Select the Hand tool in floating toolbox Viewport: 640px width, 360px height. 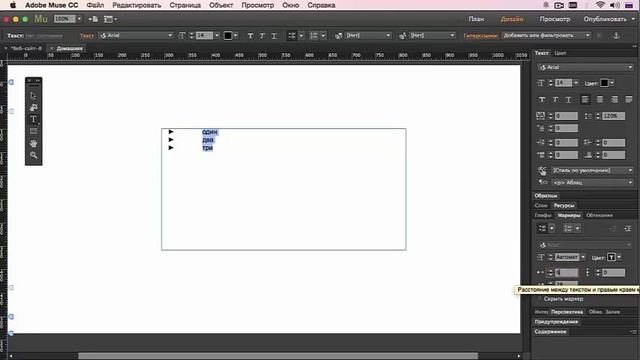point(33,143)
